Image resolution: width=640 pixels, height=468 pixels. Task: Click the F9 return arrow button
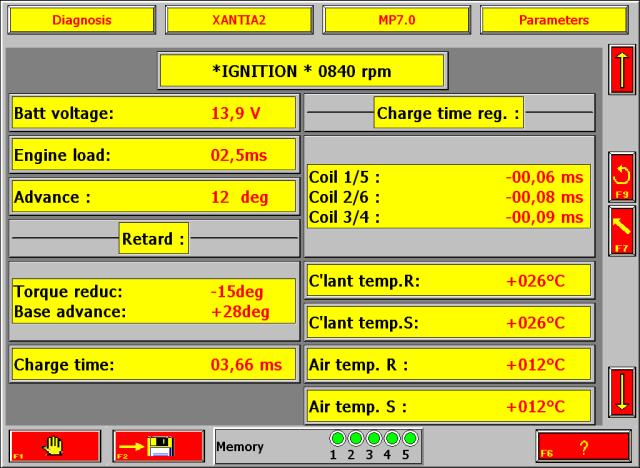point(622,177)
